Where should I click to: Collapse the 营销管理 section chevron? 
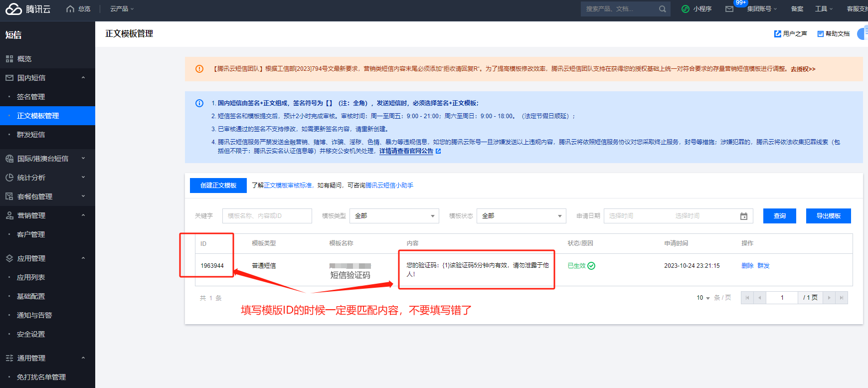[x=83, y=215]
